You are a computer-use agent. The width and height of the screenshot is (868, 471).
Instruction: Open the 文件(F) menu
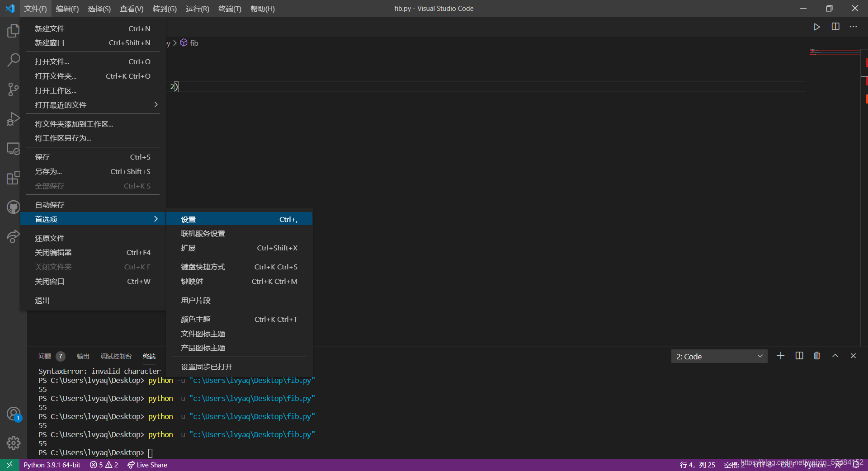[36, 9]
